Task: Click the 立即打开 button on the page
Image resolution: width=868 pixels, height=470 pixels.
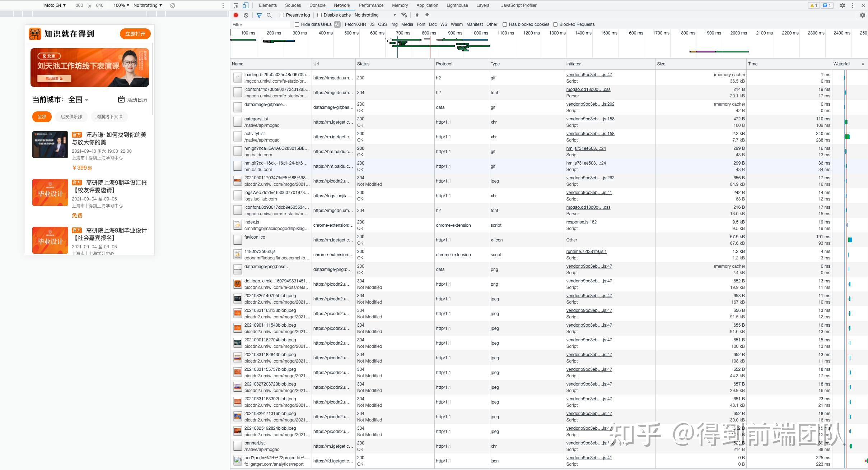Action: [x=135, y=33]
